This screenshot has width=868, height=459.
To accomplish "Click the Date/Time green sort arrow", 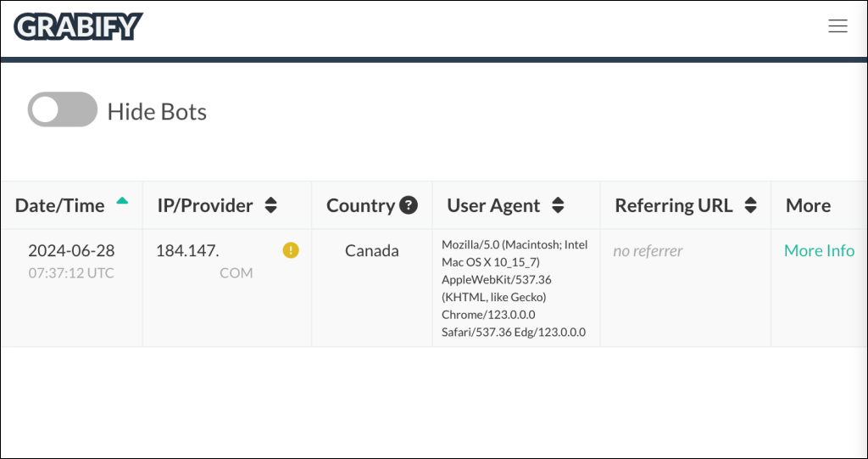I will [122, 201].
